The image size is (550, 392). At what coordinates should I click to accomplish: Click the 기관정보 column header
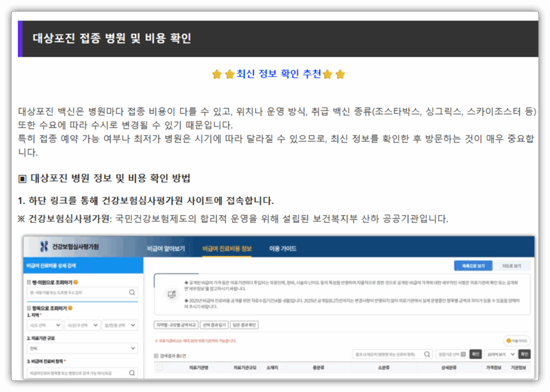tap(518, 367)
